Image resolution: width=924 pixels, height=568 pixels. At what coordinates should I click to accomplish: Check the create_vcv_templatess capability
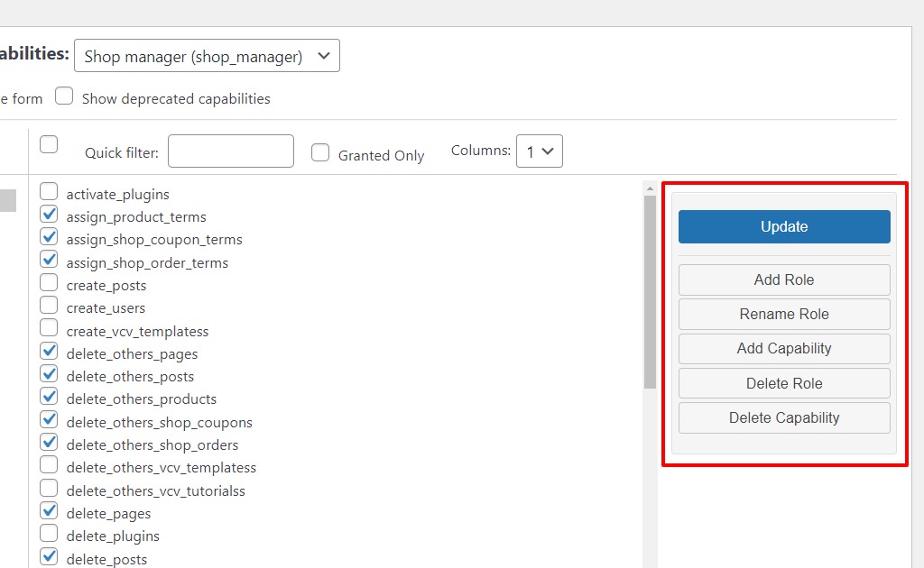coord(49,328)
